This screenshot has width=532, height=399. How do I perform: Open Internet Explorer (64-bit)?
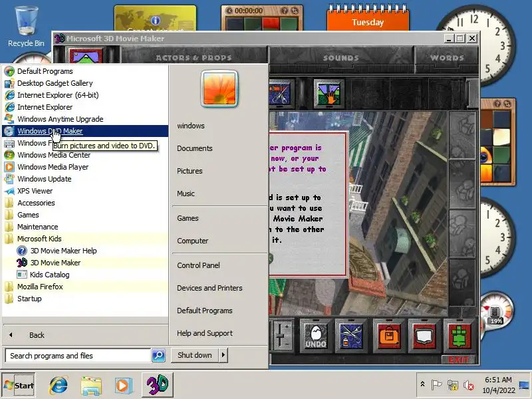click(85, 95)
